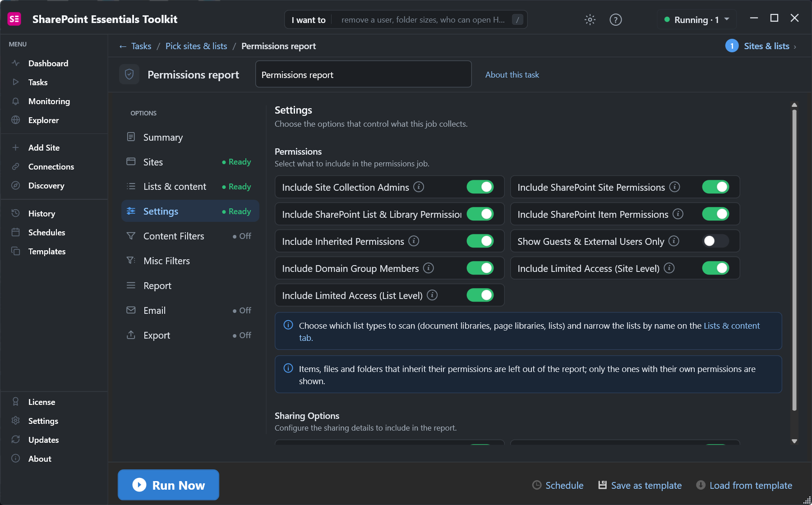Open the About this task link

coord(512,75)
